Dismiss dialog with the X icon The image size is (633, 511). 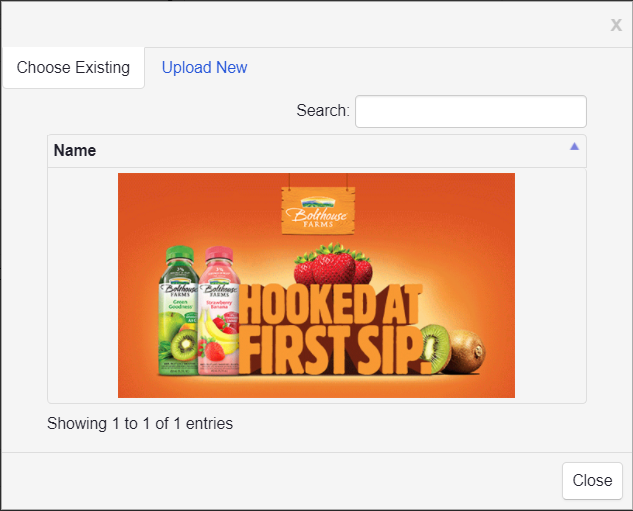click(x=616, y=25)
